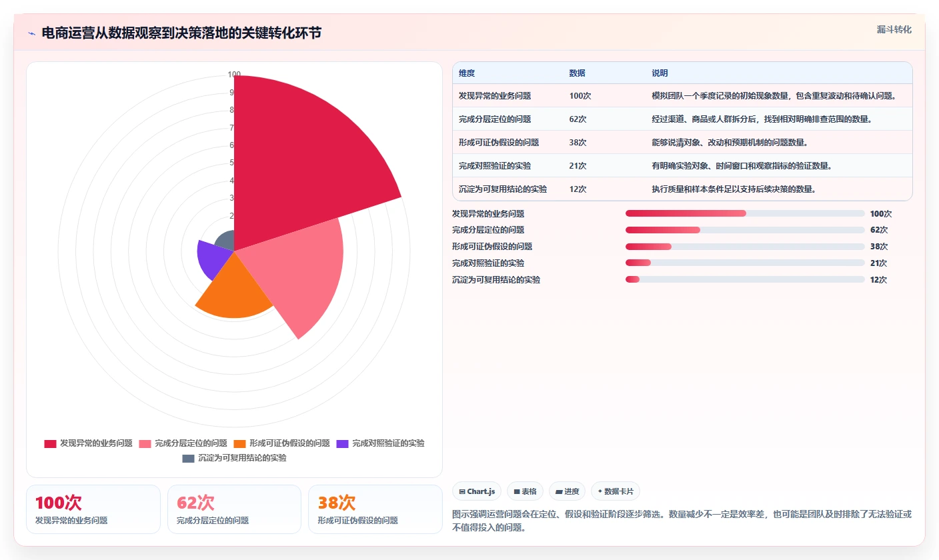
Task: Click the footnote paragraph starting 图示强调
Action: click(682, 521)
